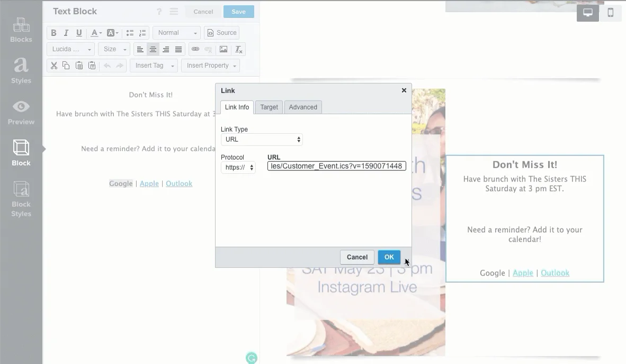
Task: Switch to desktop preview mode
Action: pos(588,13)
